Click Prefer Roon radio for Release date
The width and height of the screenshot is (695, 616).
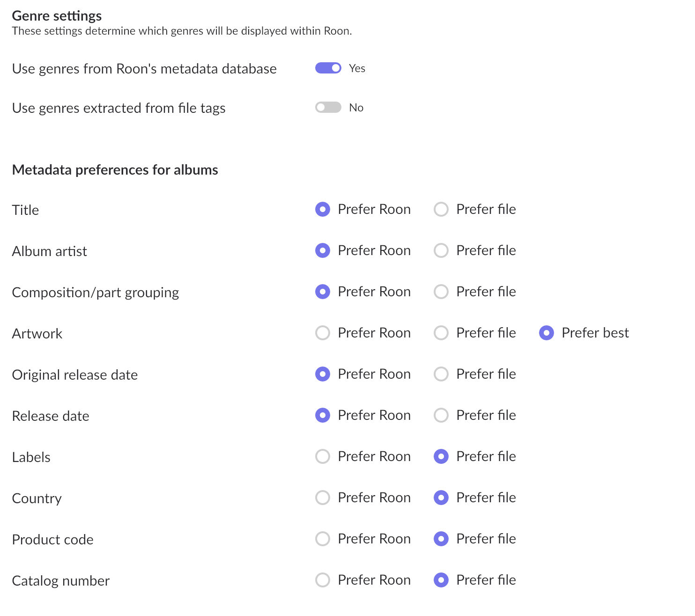(323, 415)
